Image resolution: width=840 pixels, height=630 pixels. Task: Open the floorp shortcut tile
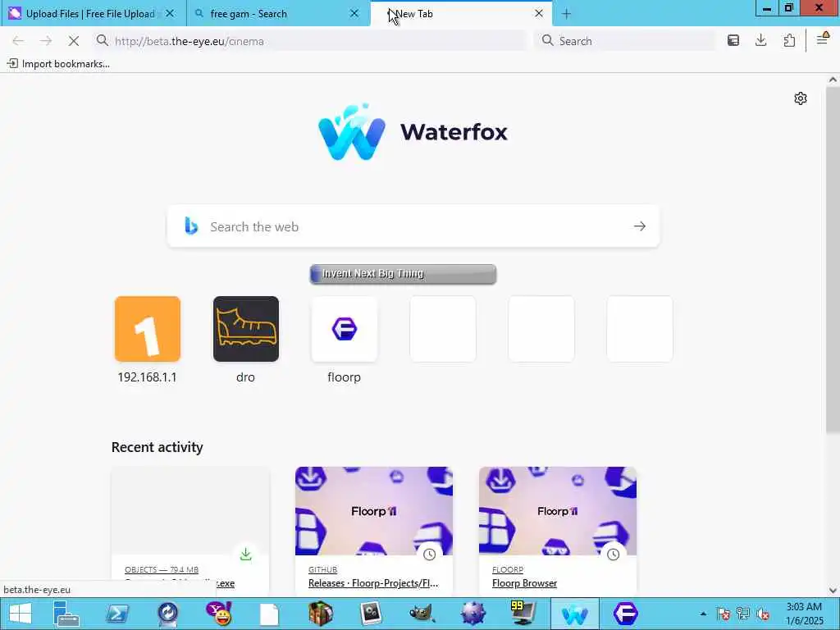point(344,329)
